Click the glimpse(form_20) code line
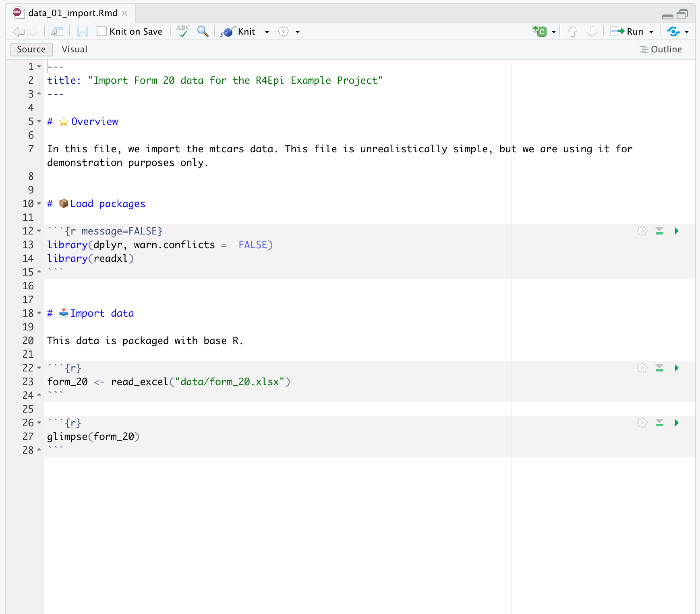Screen dimensions: 700x614 point(93,437)
